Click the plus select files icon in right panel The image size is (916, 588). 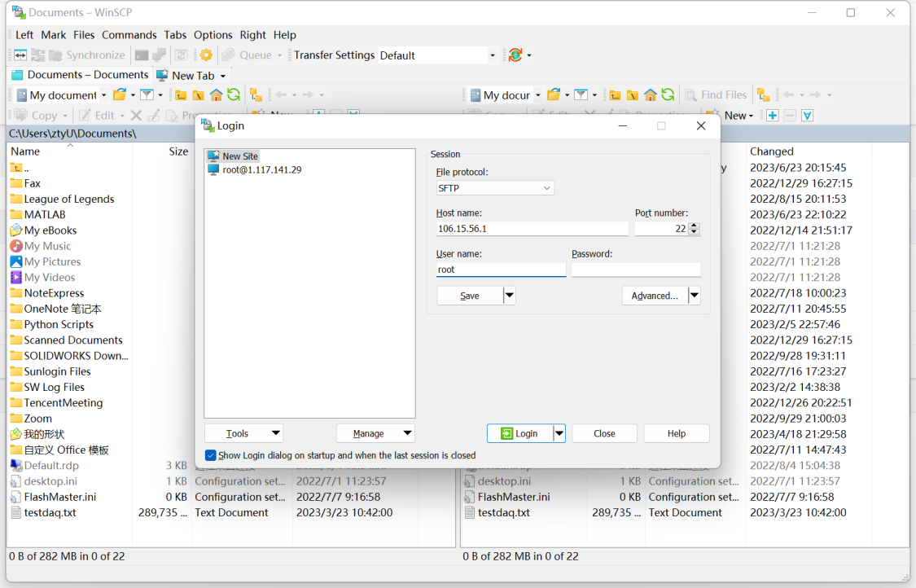[773, 116]
